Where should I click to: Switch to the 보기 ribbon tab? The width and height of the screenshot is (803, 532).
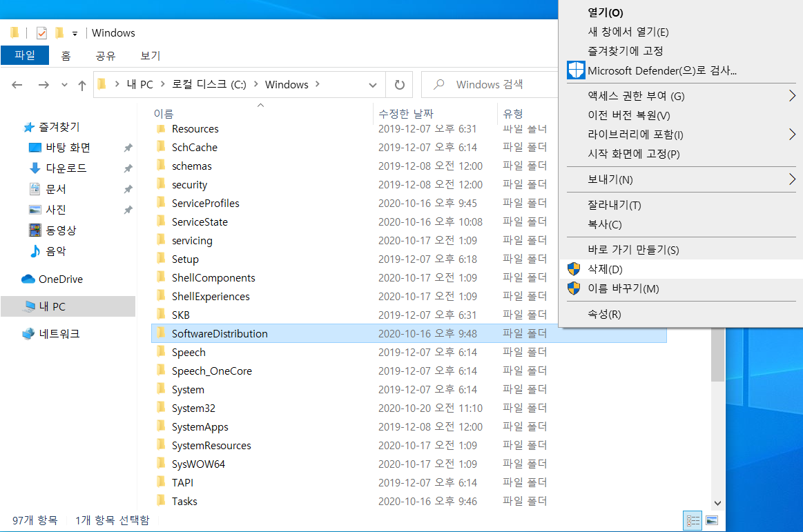point(150,55)
